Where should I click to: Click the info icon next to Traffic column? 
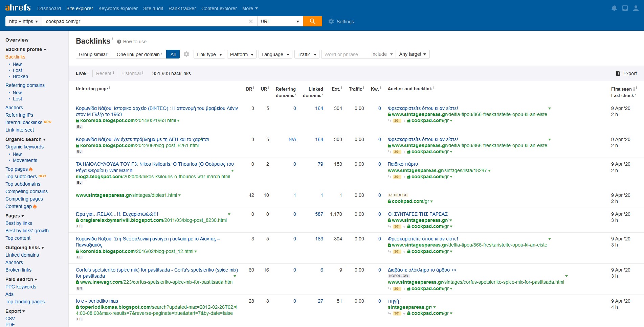coord(363,88)
